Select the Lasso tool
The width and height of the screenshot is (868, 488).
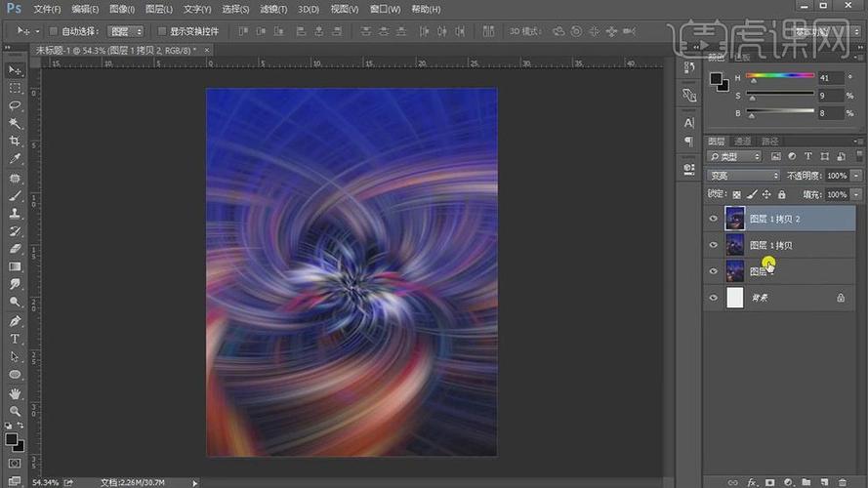(15, 105)
